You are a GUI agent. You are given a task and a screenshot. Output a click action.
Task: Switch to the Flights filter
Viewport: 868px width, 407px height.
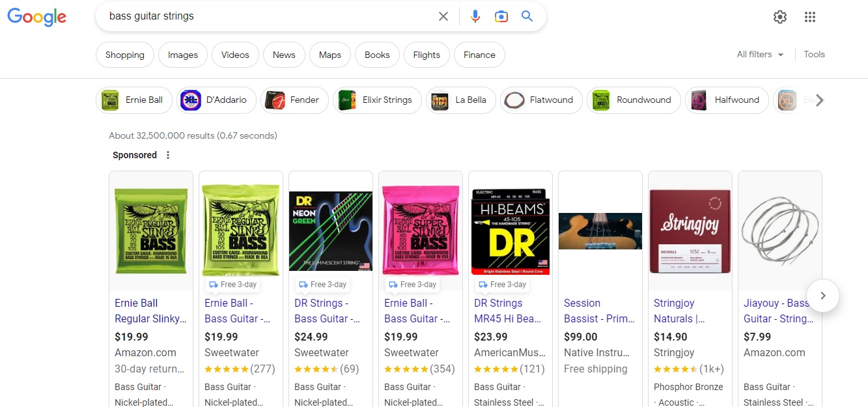[x=427, y=55]
